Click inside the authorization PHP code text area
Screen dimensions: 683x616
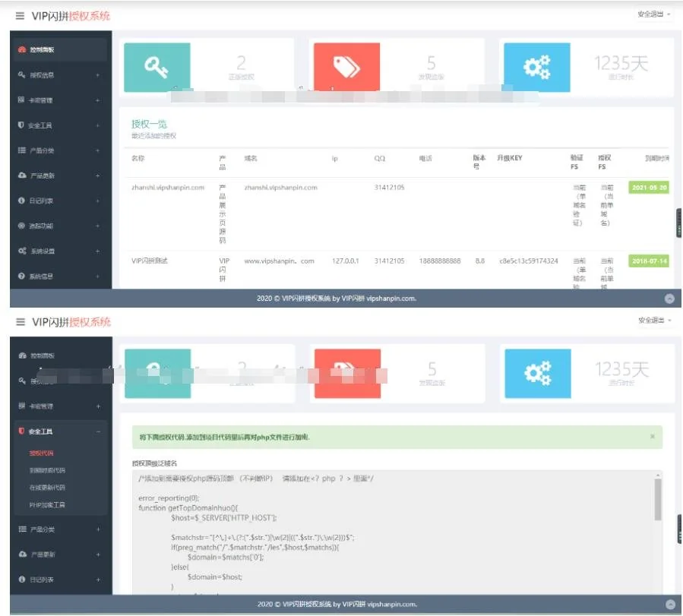pos(380,532)
